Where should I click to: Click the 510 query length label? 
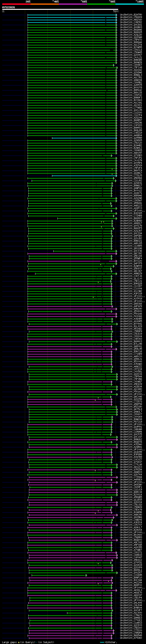click(x=115, y=11)
